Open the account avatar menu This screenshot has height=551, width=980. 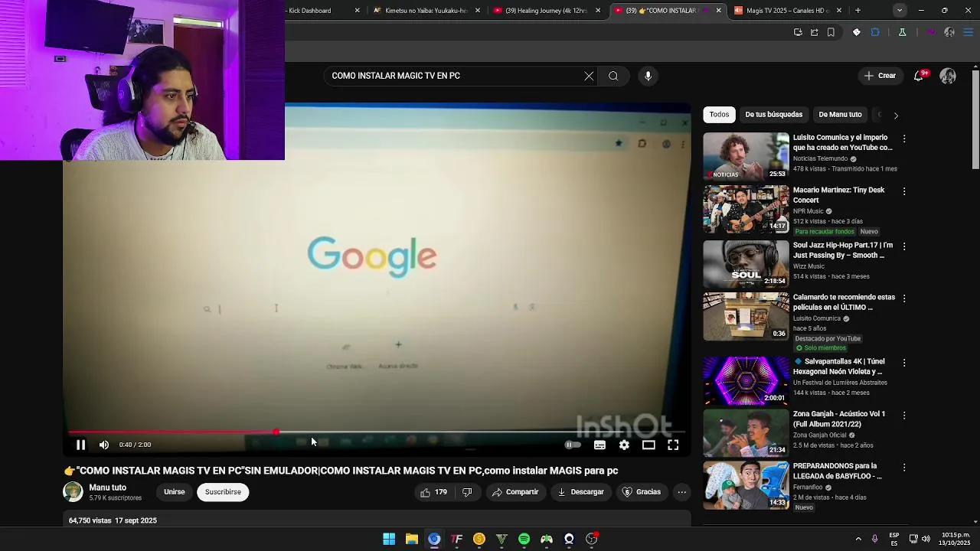[x=948, y=76]
